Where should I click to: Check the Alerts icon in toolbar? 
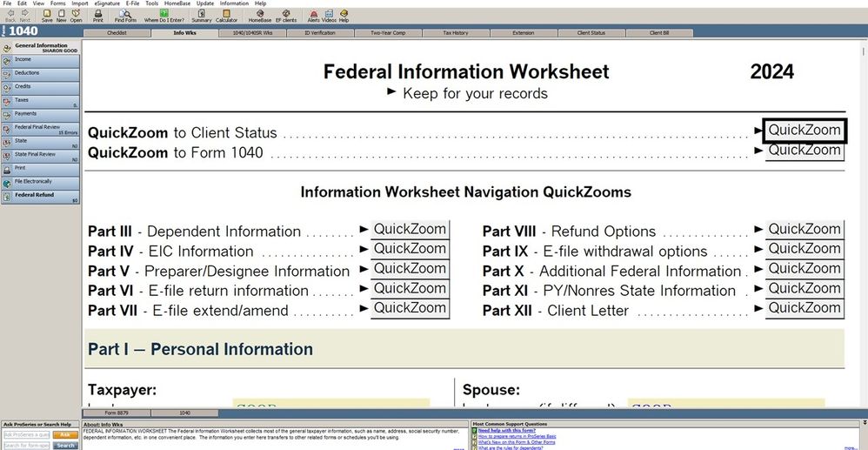(x=313, y=16)
